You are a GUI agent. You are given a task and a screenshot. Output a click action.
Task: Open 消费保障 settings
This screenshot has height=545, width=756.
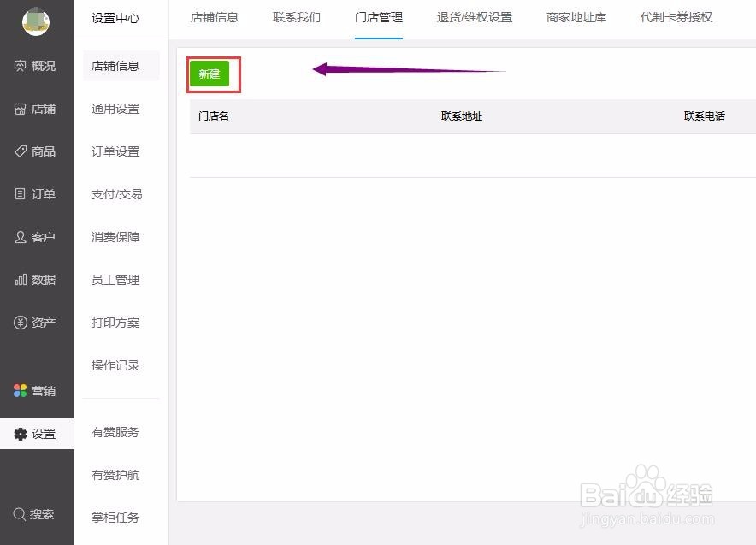click(x=115, y=237)
